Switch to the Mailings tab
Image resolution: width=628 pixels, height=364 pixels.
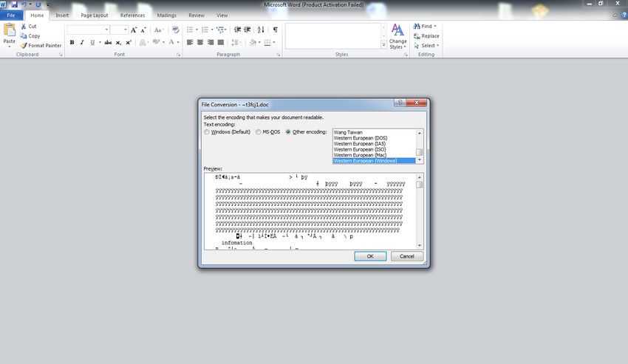167,16
